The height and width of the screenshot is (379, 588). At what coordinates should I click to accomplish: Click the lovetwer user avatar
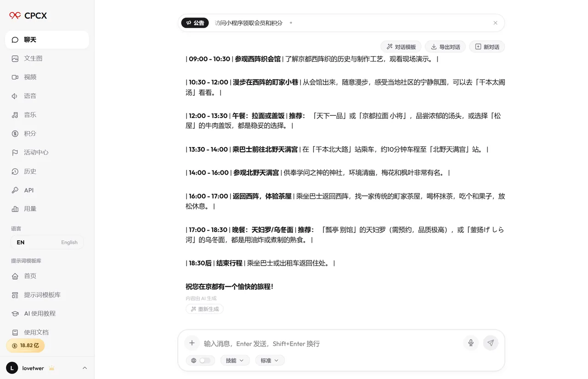coord(12,368)
